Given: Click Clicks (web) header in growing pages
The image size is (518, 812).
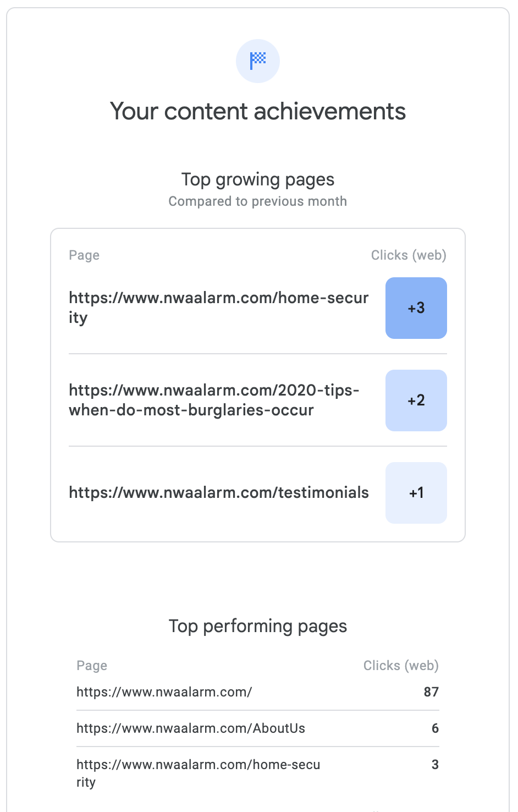Looking at the screenshot, I should point(409,255).
